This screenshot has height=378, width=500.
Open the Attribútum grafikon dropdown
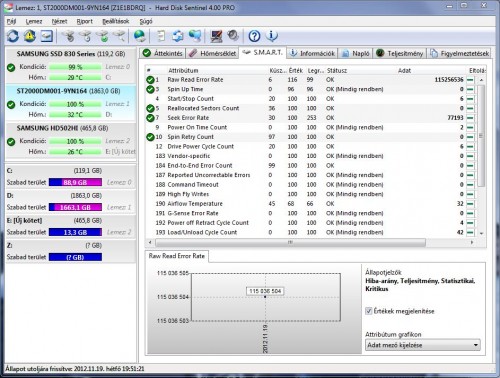click(423, 345)
